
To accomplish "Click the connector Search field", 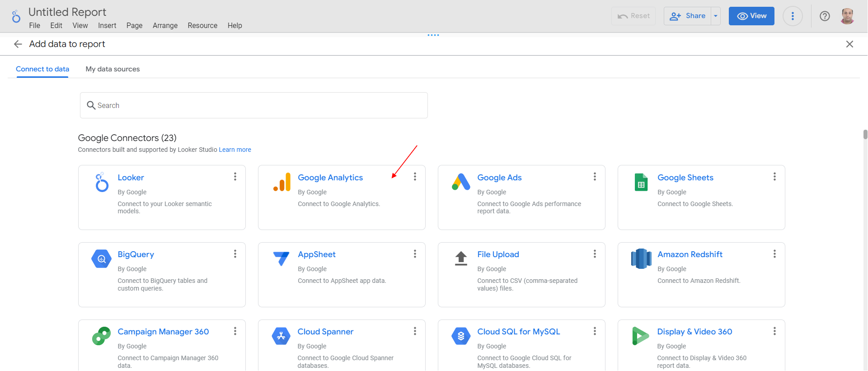I will [254, 105].
